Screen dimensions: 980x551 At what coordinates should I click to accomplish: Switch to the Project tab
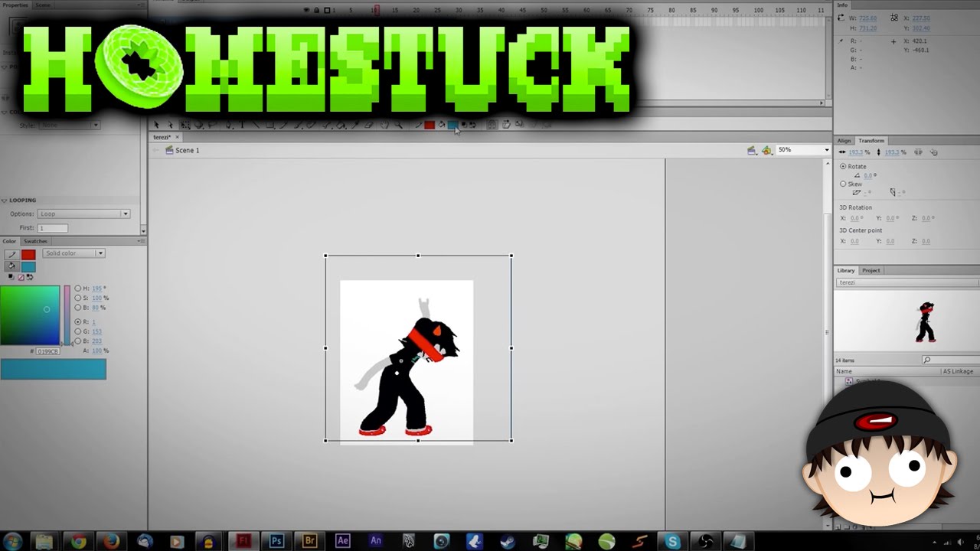871,270
